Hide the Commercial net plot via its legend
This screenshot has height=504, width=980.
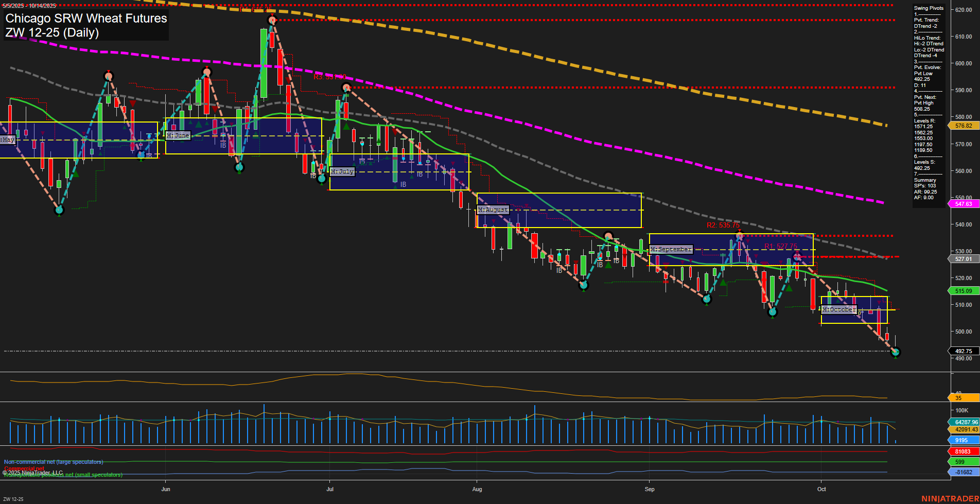(x=23, y=469)
